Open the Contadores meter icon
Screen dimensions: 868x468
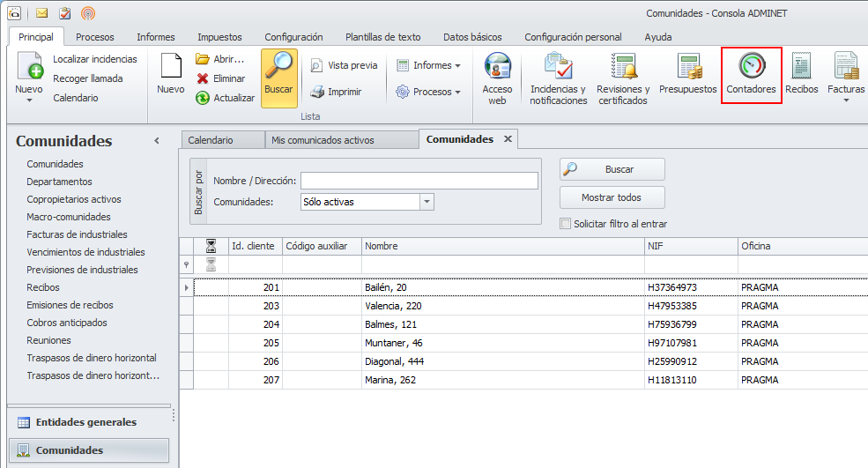pos(751,67)
